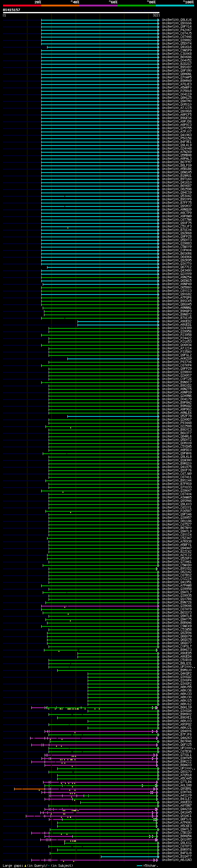This screenshot has height=868, width=197.
Task: Select hit label UniRef100_P24422
Action: click(177, 338)
